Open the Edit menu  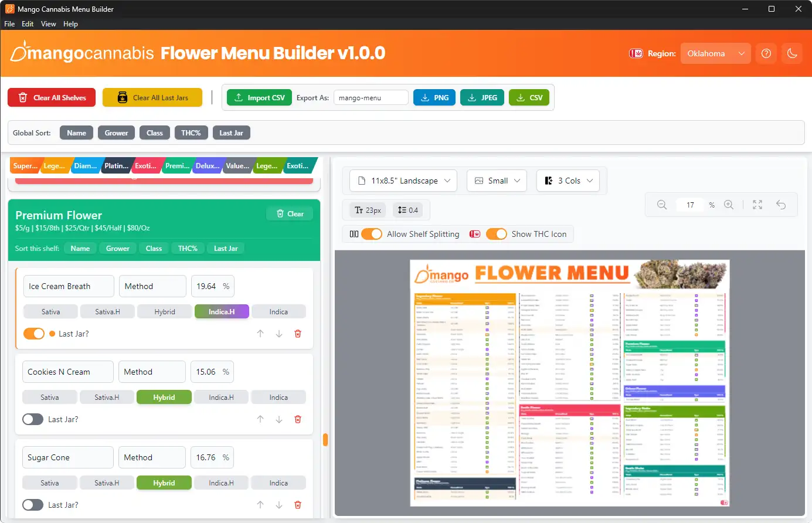(x=28, y=24)
